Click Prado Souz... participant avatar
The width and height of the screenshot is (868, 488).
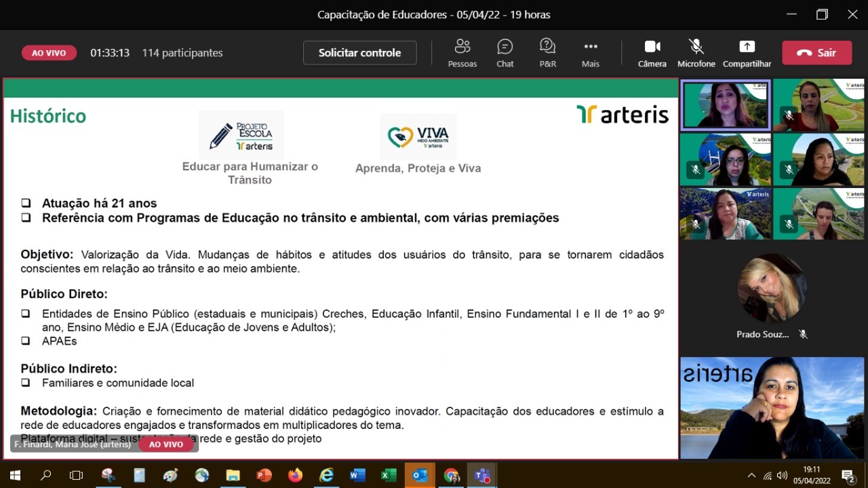pyautogui.click(x=772, y=289)
